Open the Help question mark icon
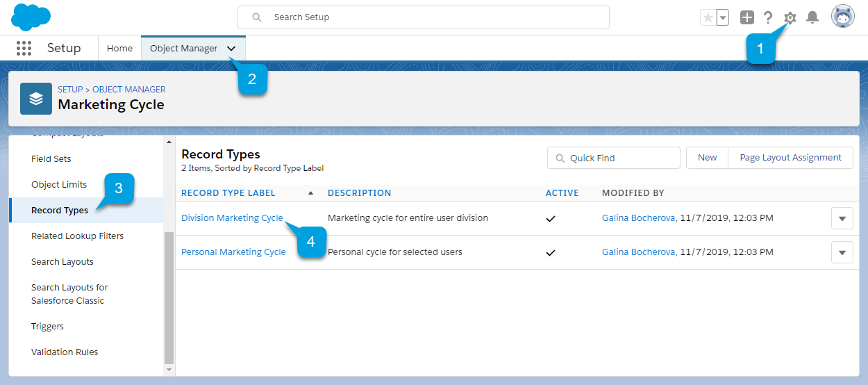This screenshot has width=868, height=385. (768, 18)
